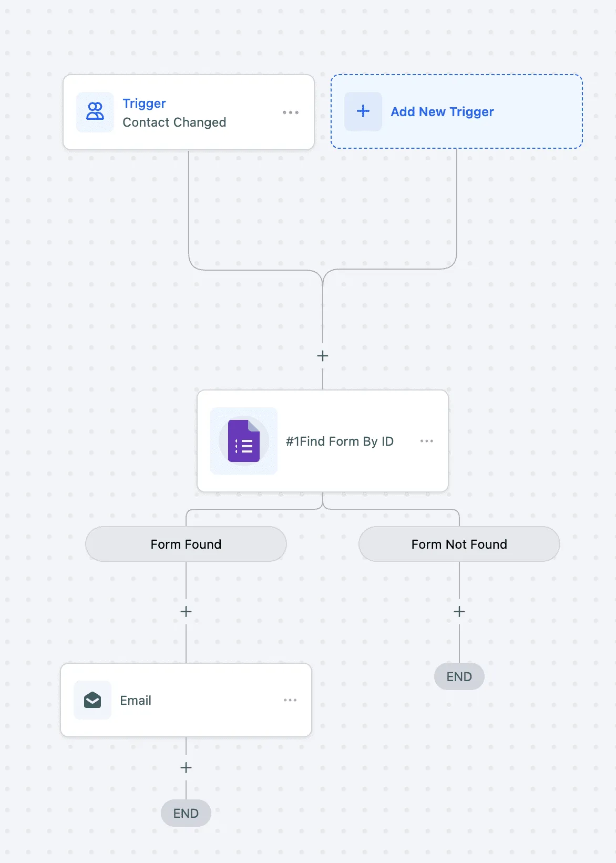Click the plus icon inside Add New Trigger
The height and width of the screenshot is (863, 616).
coord(363,111)
